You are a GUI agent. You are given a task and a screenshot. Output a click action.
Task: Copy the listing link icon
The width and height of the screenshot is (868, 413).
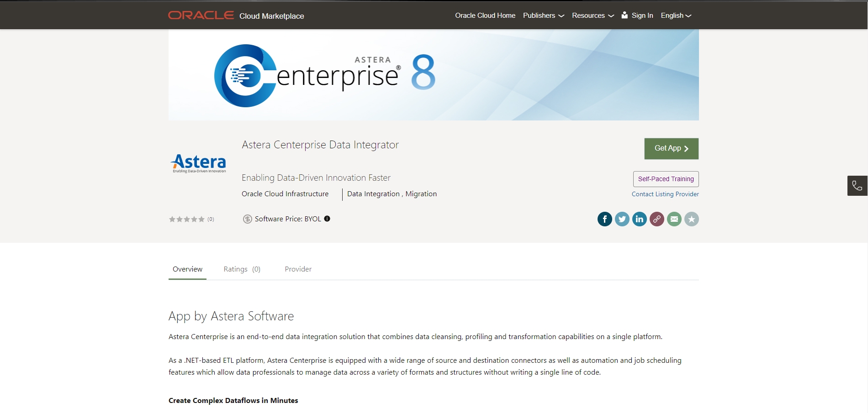point(656,219)
